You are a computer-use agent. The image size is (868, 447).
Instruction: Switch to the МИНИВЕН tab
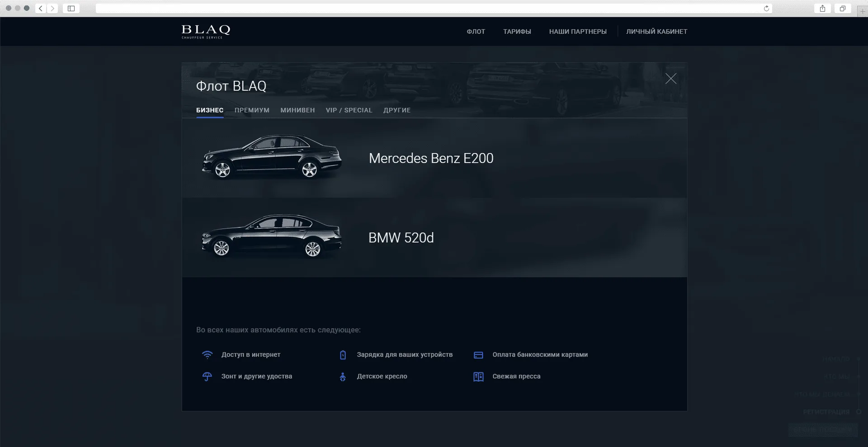click(x=297, y=110)
